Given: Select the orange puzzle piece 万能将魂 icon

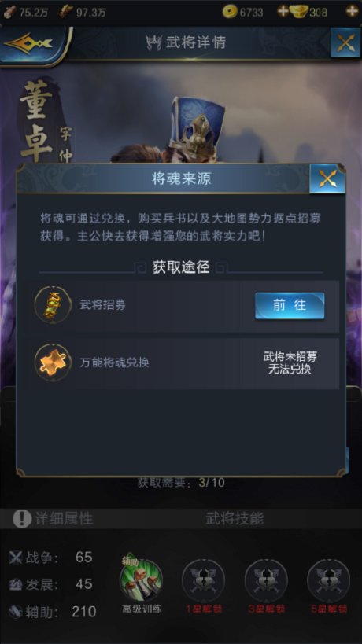Looking at the screenshot, I should pyautogui.click(x=53, y=362).
